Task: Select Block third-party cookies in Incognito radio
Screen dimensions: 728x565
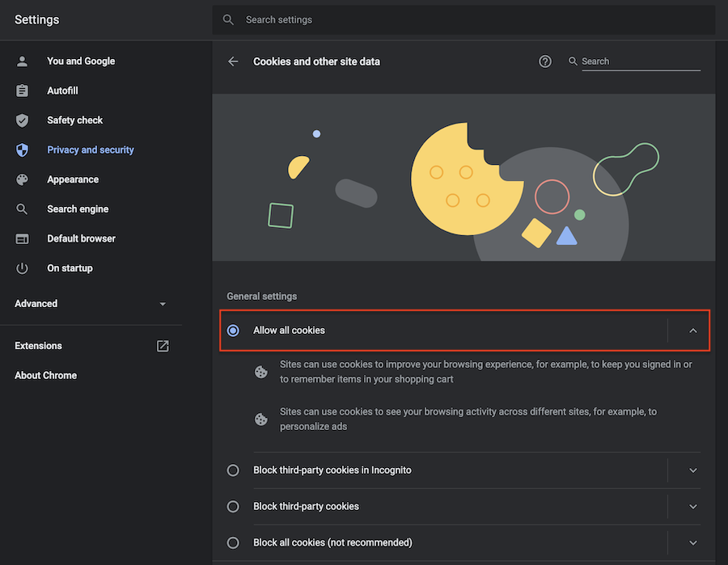Action: pos(233,470)
